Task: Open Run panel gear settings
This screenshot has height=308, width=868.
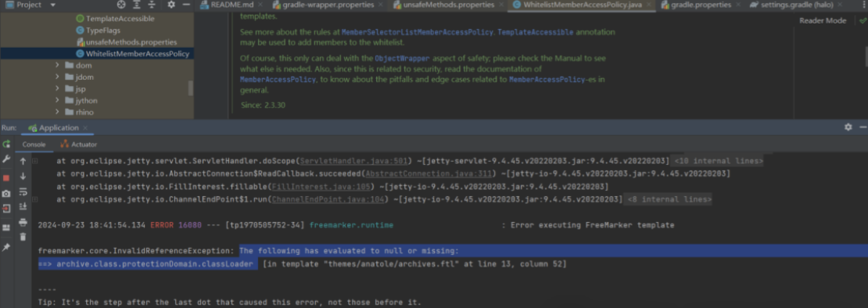Action: pos(848,127)
